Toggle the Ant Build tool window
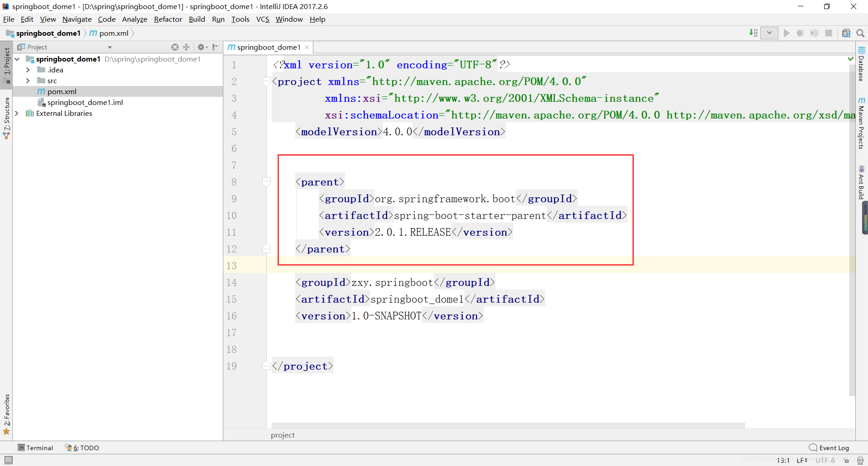868x466 pixels. [x=862, y=182]
